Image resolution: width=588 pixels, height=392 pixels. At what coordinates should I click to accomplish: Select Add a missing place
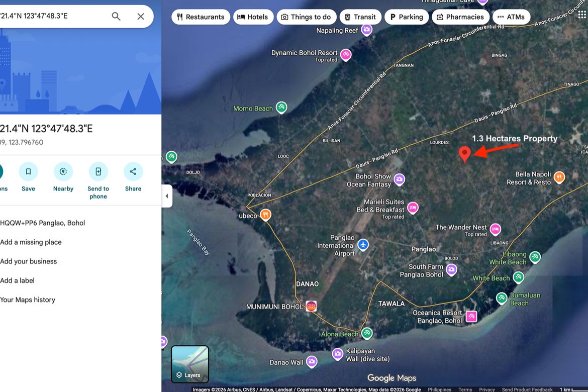pyautogui.click(x=31, y=242)
